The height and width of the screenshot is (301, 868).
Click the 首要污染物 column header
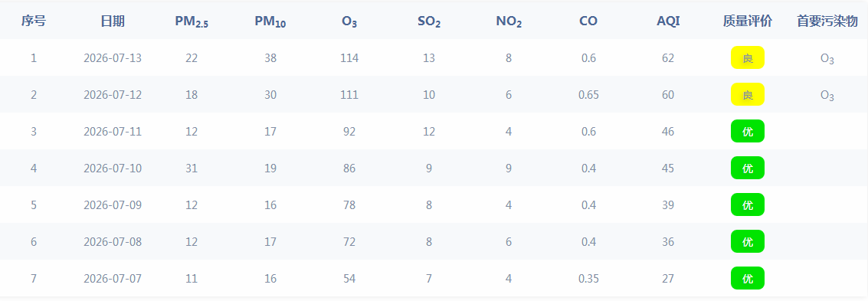click(x=827, y=21)
